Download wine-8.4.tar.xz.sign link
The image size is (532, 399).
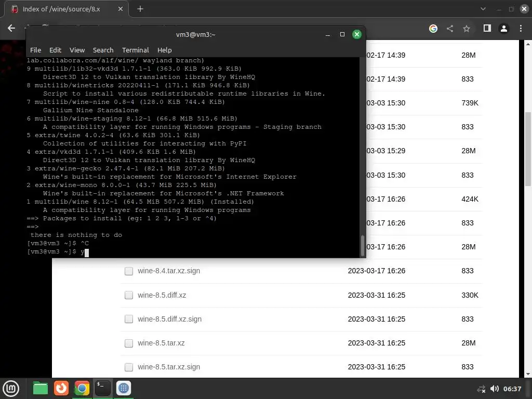pos(169,271)
